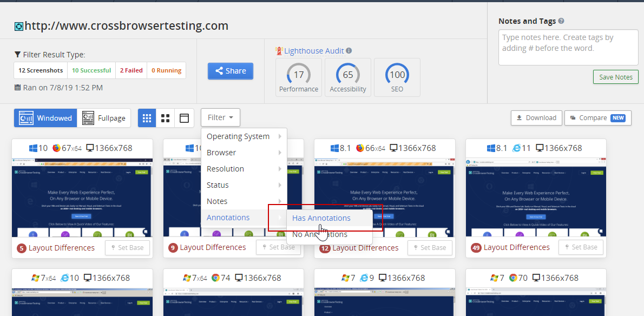This screenshot has width=644, height=316.
Task: Click the Firefox 67x64 browser icon
Action: pos(56,148)
